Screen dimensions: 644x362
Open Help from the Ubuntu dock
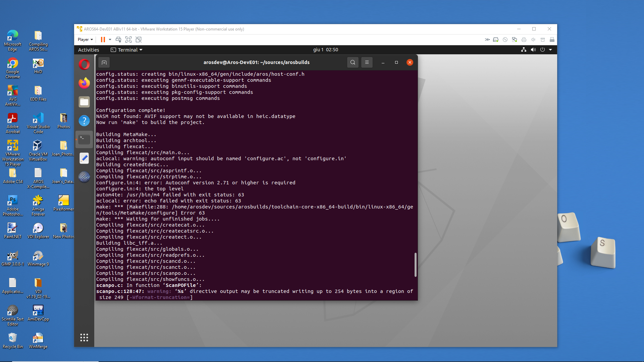click(84, 121)
